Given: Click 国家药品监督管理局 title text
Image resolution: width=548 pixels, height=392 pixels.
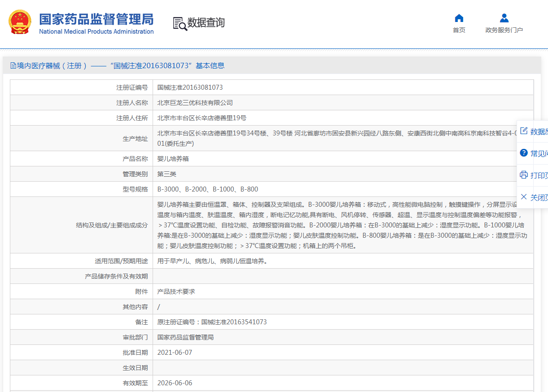Looking at the screenshot, I should tap(96, 19).
